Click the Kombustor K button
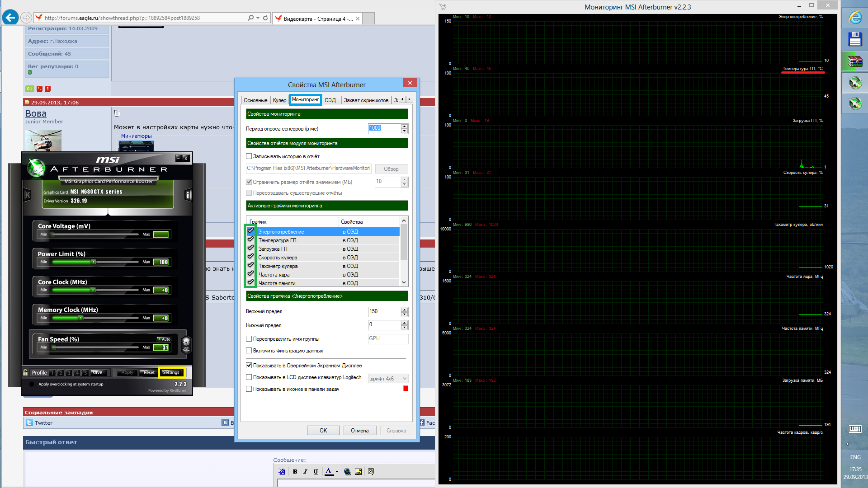This screenshot has height=488, width=868. pos(27,195)
